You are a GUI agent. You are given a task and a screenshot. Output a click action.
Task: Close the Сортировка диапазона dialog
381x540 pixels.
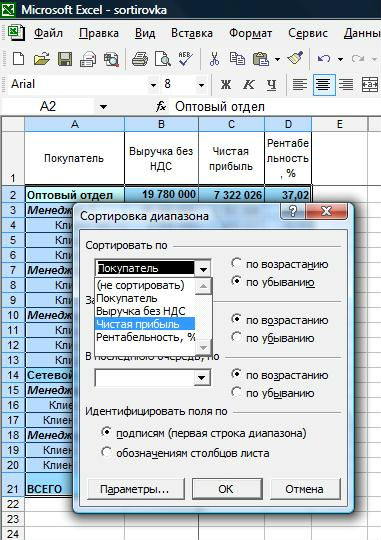pyautogui.click(x=326, y=211)
